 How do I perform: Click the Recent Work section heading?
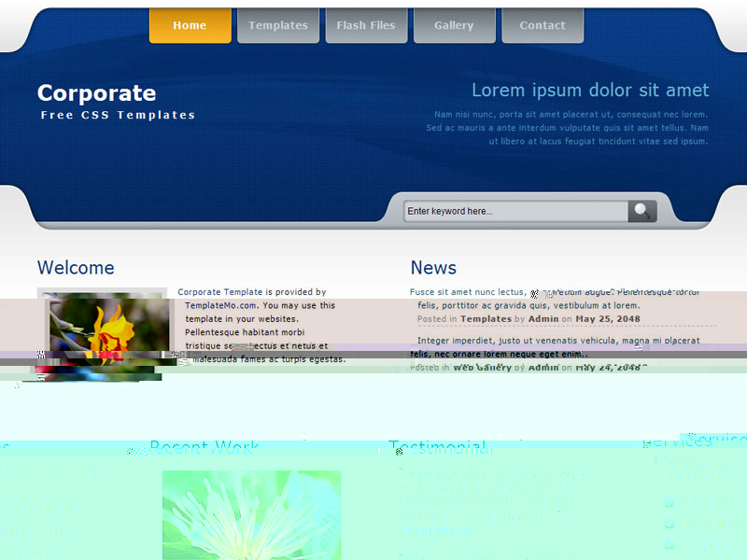[204, 448]
